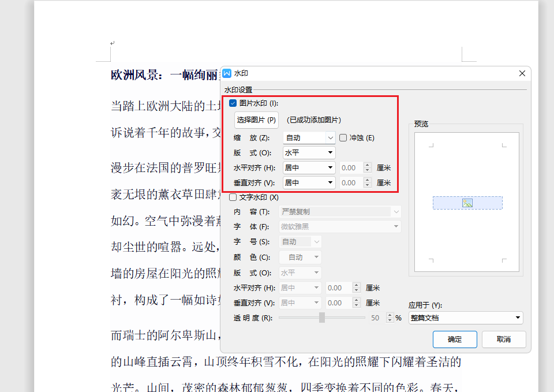Click the 取消 (Cancel) button
This screenshot has height=392, width=554.
(503, 339)
